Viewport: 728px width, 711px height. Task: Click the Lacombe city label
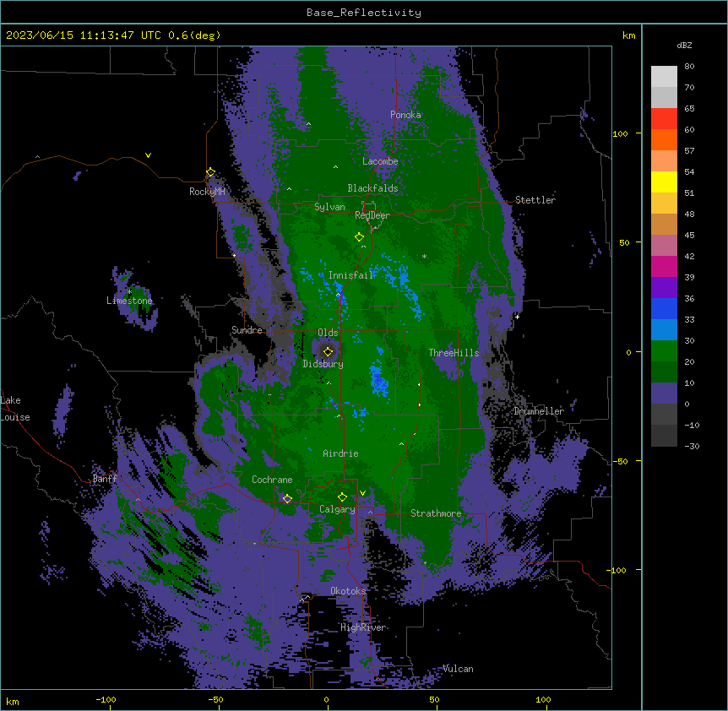pos(380,161)
